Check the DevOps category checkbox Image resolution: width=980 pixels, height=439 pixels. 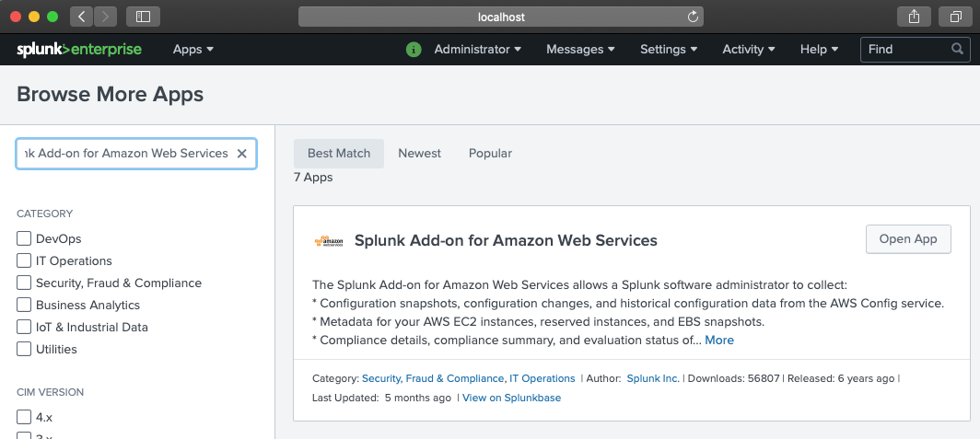coord(24,238)
